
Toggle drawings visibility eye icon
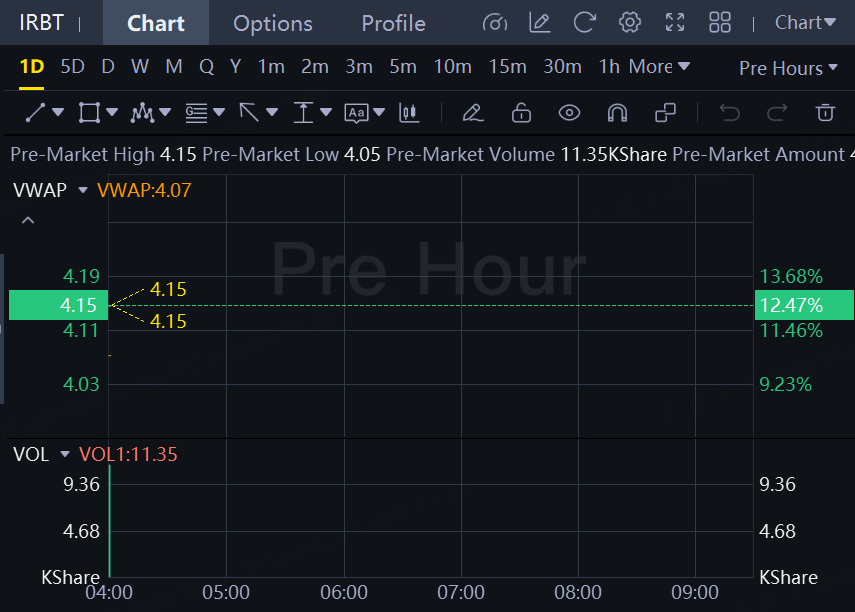(x=569, y=113)
